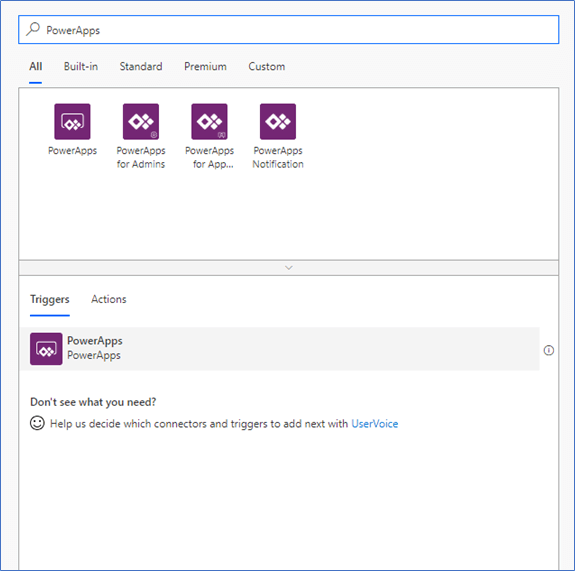Image resolution: width=575 pixels, height=571 pixels.
Task: Switch to the All connectors tab
Action: [x=36, y=66]
